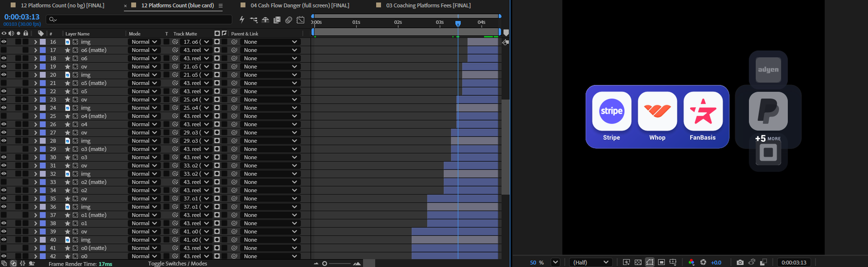Screen dimensions: 868x267
Task: Click label color swatch of layer 17
Action: [43, 50]
